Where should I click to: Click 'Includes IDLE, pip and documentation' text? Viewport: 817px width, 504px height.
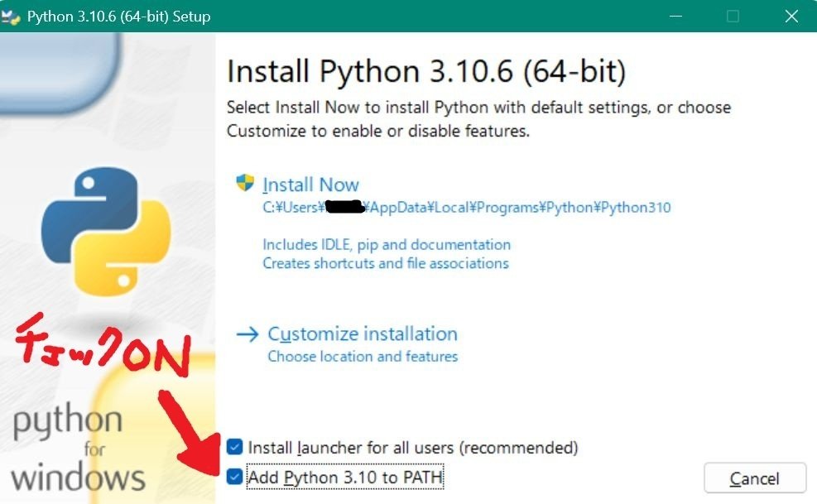point(387,244)
